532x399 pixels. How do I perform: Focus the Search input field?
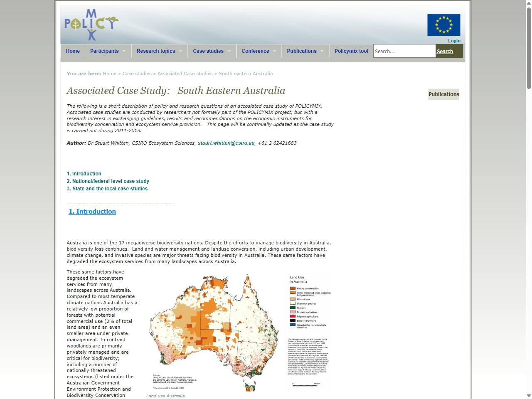click(x=404, y=51)
